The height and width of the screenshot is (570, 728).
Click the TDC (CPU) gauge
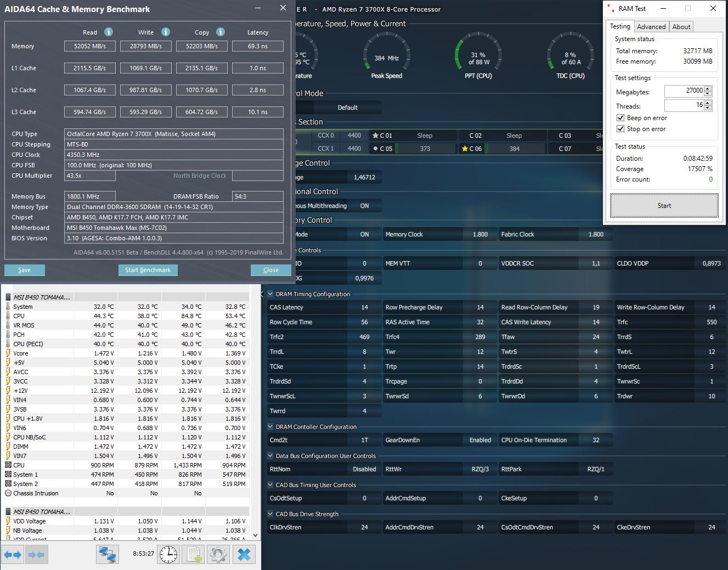click(x=571, y=56)
